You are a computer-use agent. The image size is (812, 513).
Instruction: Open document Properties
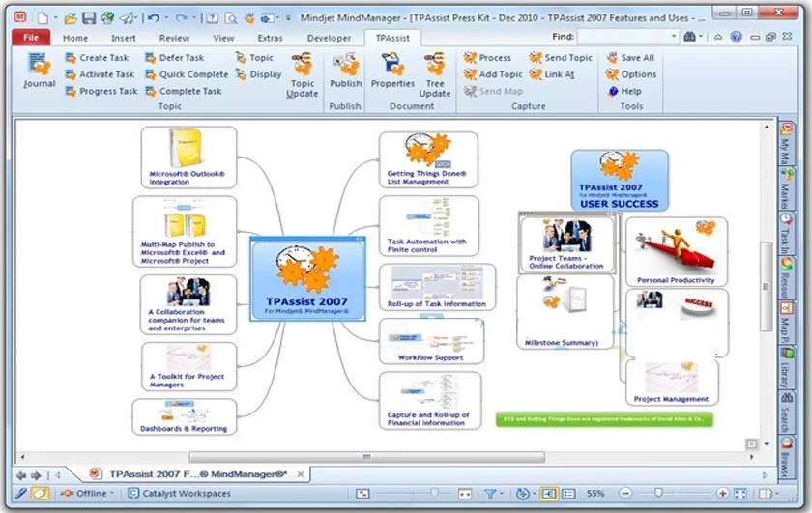(x=392, y=70)
